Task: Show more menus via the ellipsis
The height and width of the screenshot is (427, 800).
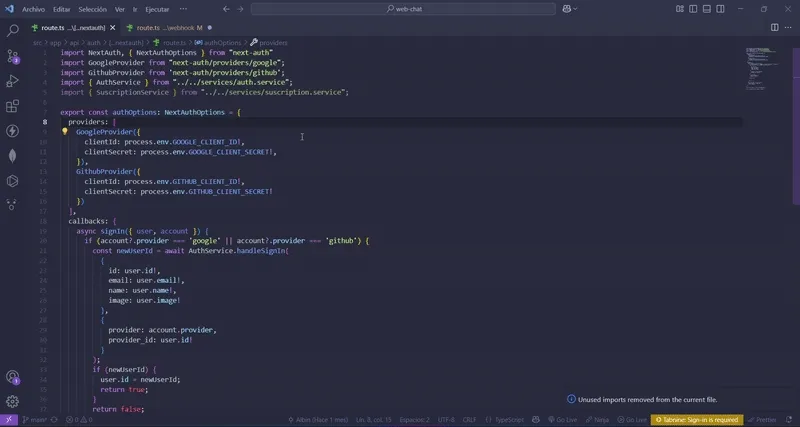Action: [x=183, y=9]
